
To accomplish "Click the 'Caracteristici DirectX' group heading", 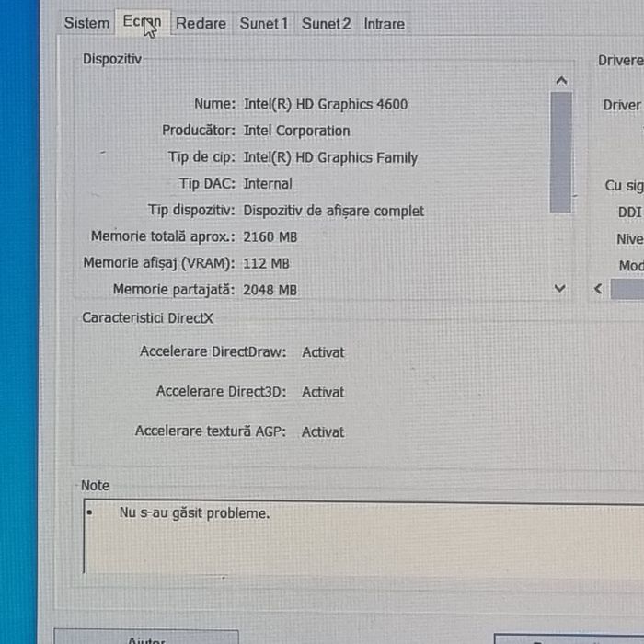I will click(148, 318).
